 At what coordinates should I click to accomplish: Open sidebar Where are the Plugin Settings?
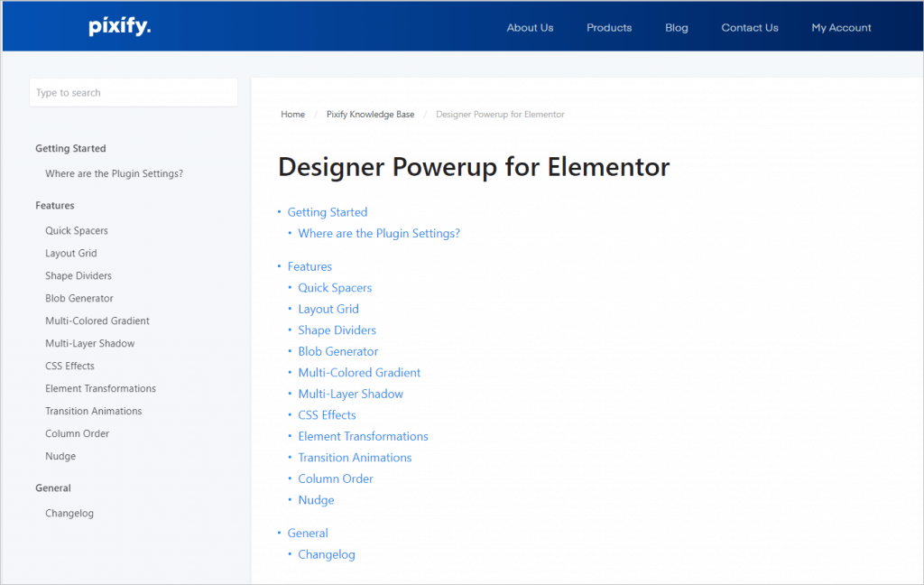coord(115,174)
